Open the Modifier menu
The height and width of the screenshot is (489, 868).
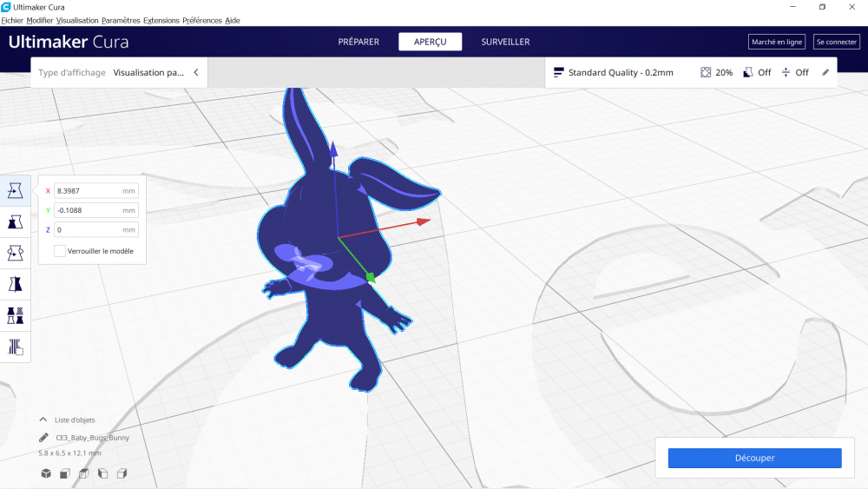point(40,21)
